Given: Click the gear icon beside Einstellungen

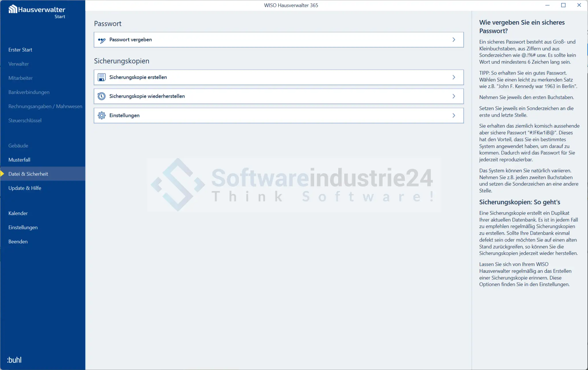Looking at the screenshot, I should click(102, 116).
